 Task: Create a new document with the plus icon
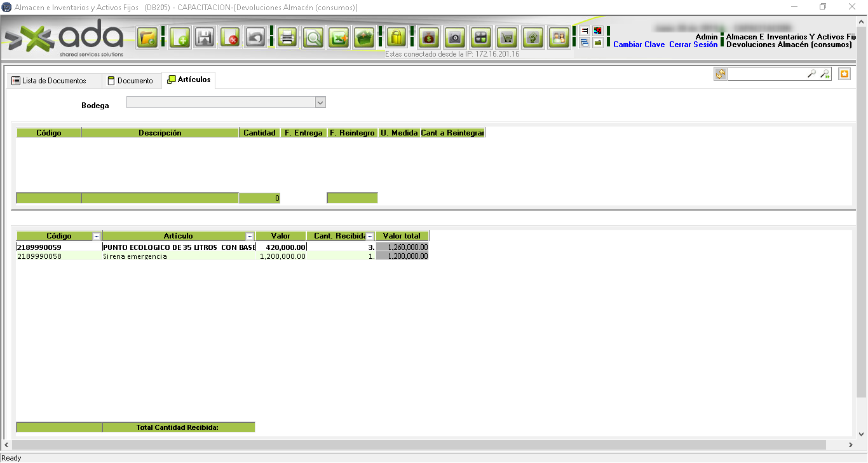180,38
